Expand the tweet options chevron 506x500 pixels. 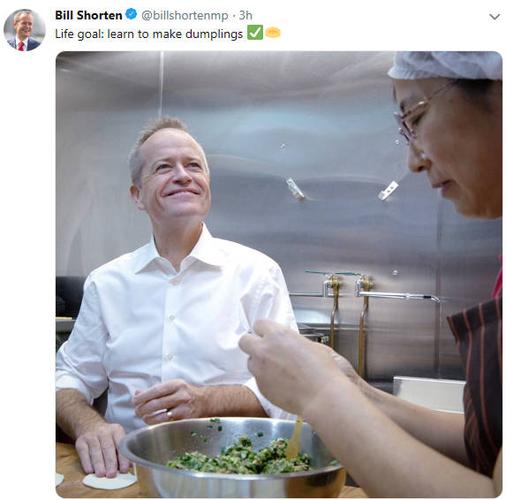[494, 17]
